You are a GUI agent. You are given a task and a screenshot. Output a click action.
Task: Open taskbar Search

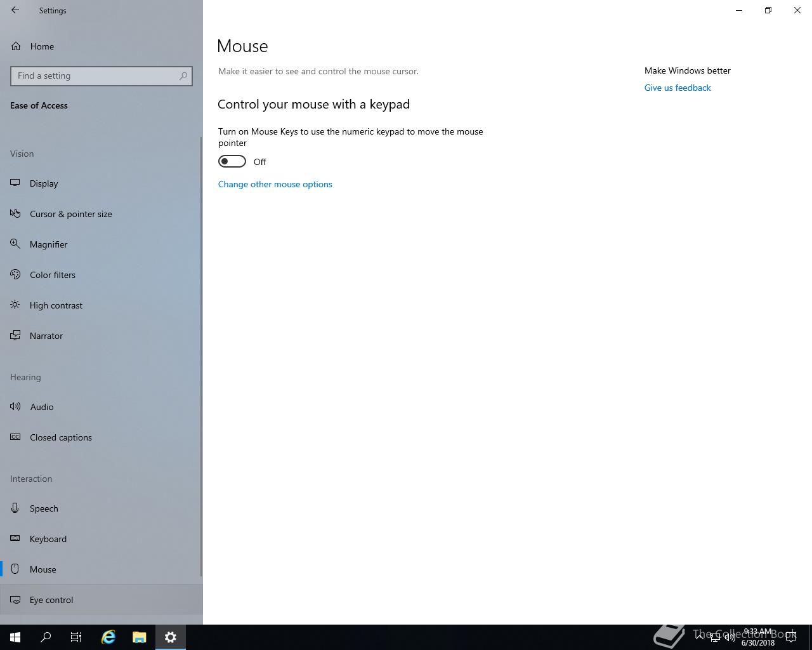[46, 637]
